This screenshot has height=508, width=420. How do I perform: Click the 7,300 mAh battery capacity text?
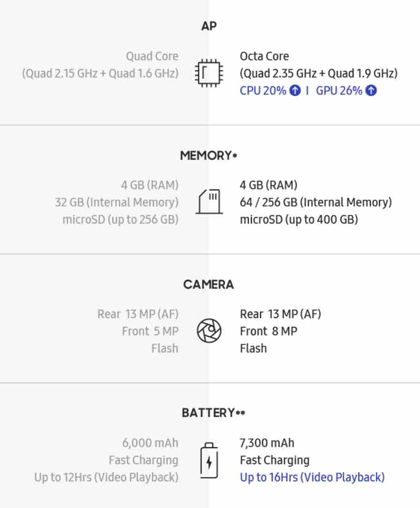(267, 443)
